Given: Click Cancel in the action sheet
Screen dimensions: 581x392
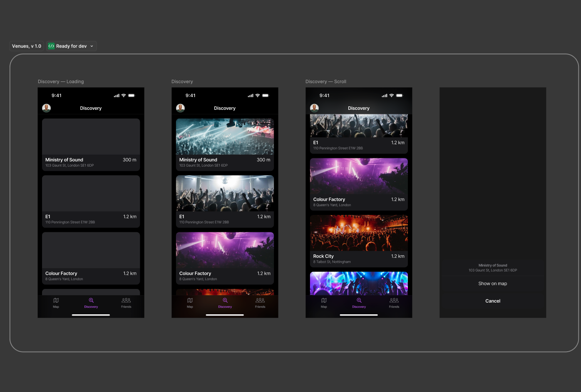Looking at the screenshot, I should point(493,301).
